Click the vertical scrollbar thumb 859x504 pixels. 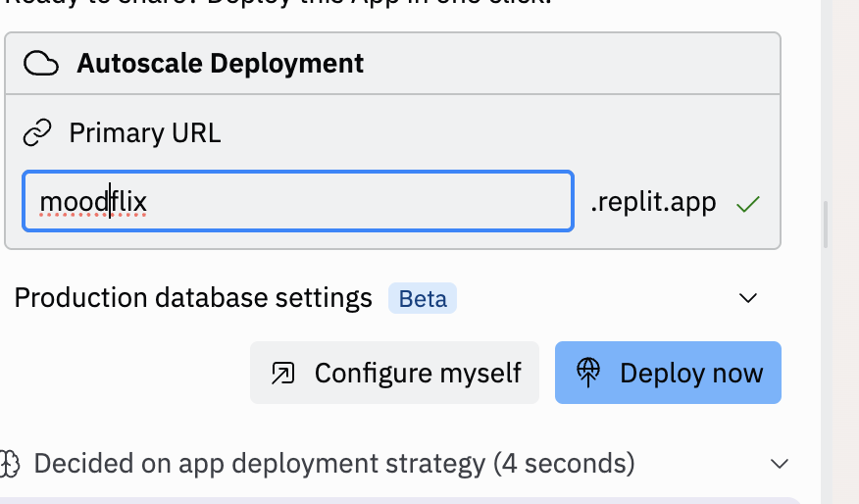pyautogui.click(x=826, y=225)
